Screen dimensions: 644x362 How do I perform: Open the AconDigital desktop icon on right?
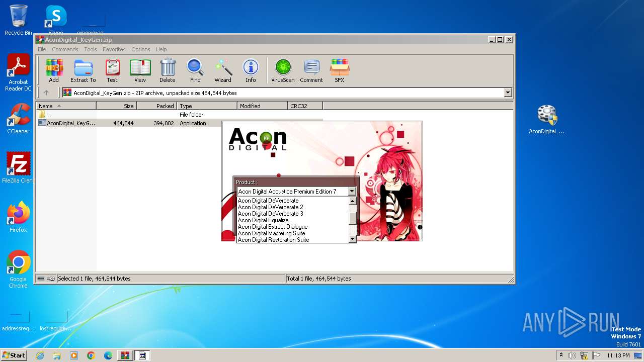(547, 120)
